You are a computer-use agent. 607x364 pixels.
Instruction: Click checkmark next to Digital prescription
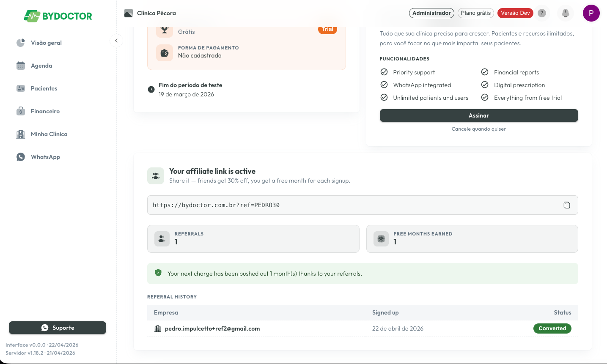click(485, 85)
